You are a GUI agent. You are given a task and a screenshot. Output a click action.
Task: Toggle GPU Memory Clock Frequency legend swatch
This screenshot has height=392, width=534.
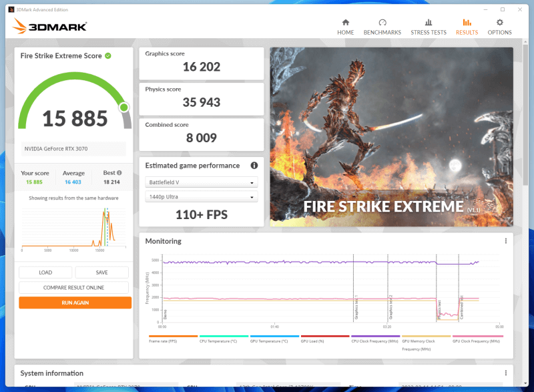426,336
